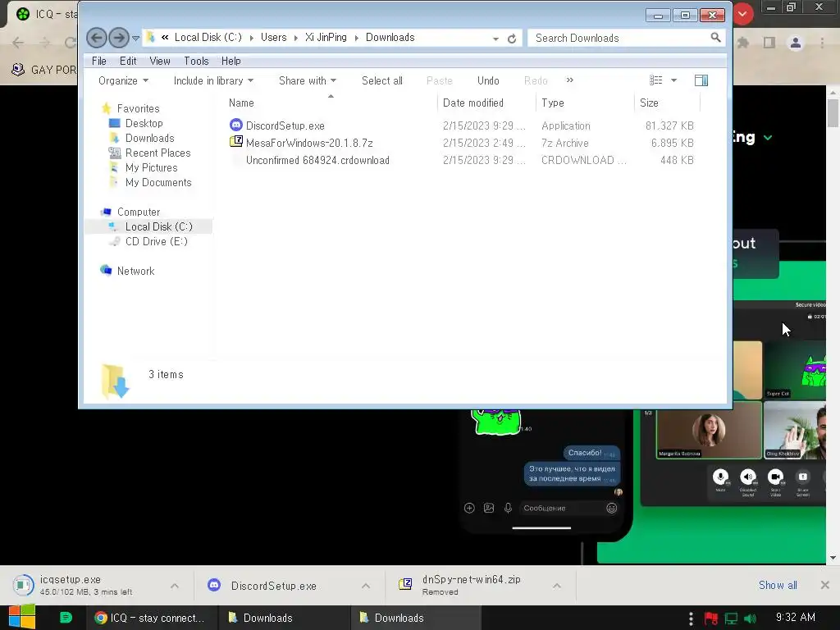This screenshot has height=630, width=840.
Task: Open green chat app in taskbar
Action: 66,618
